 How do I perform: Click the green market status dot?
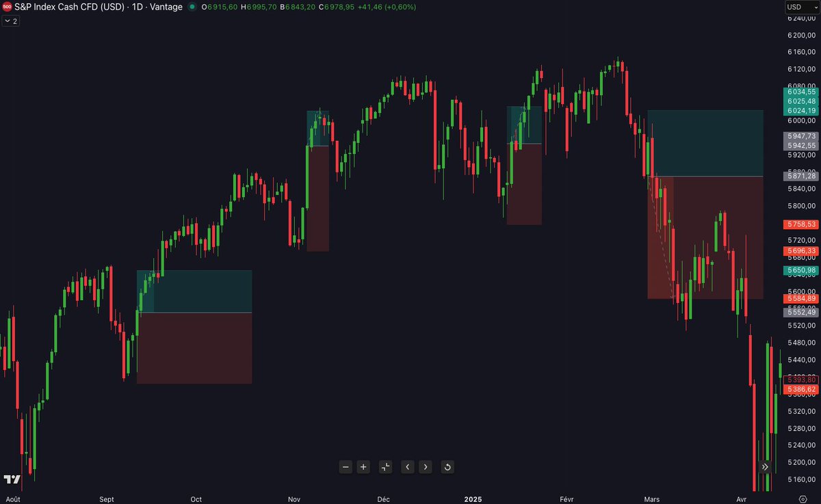(x=192, y=7)
